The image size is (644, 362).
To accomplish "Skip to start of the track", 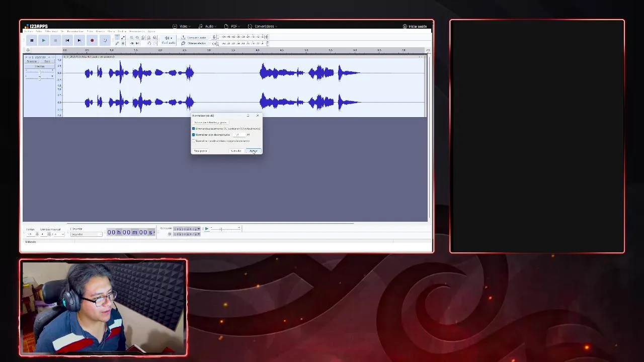I will point(67,40).
